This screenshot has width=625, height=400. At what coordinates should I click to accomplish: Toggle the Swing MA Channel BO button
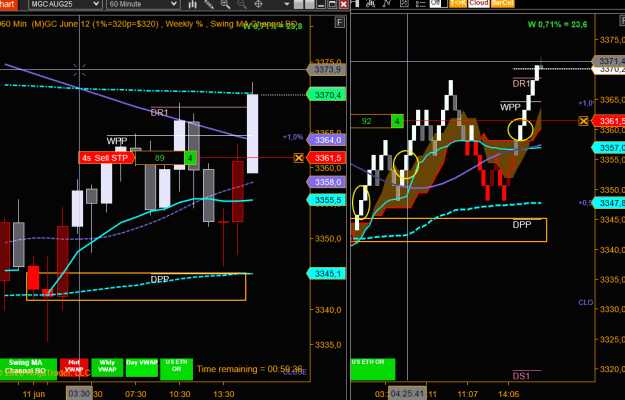click(x=28, y=369)
